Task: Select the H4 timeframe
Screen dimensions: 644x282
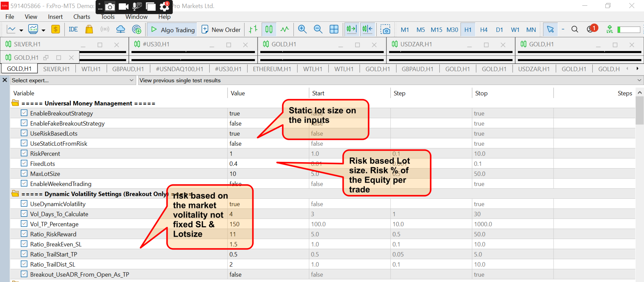Action: (x=484, y=30)
